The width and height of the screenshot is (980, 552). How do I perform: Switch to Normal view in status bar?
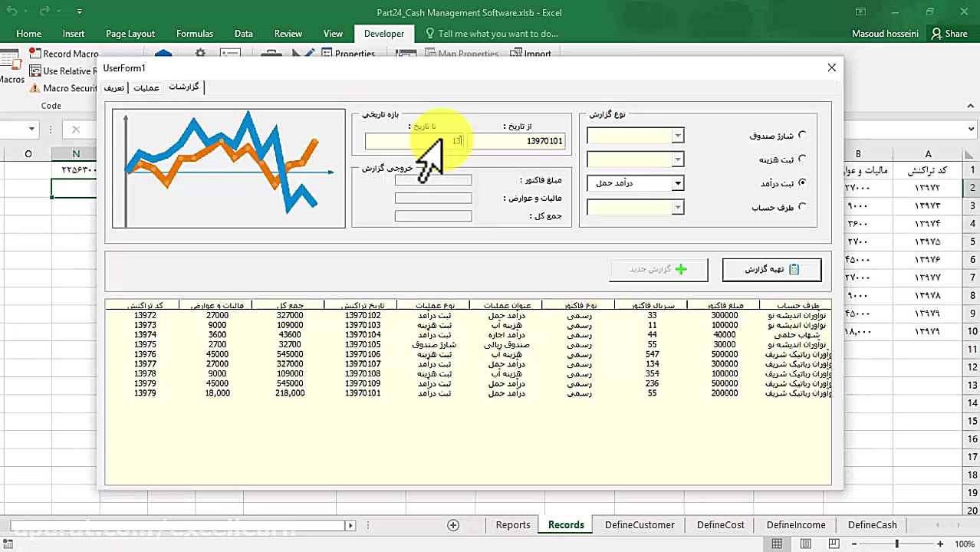(777, 544)
